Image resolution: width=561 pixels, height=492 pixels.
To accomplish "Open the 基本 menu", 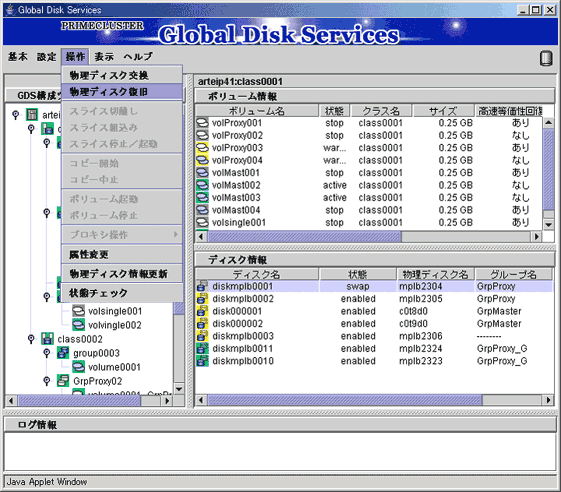I will pos(18,57).
